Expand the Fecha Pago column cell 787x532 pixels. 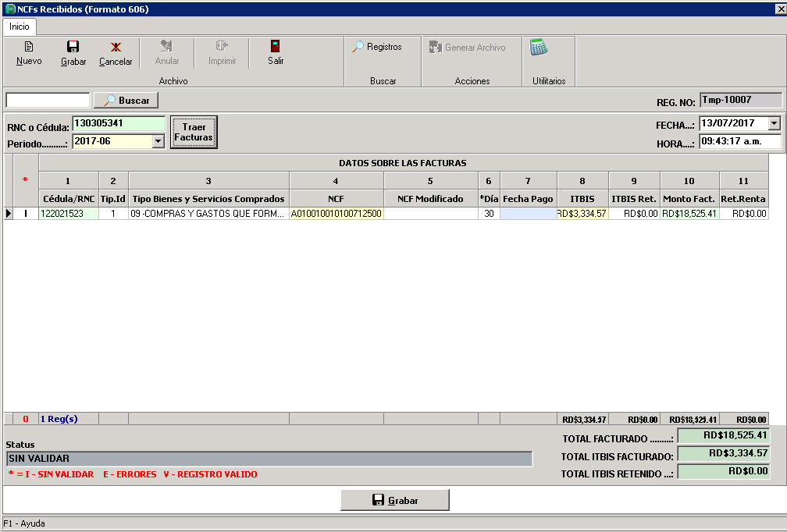click(x=528, y=211)
